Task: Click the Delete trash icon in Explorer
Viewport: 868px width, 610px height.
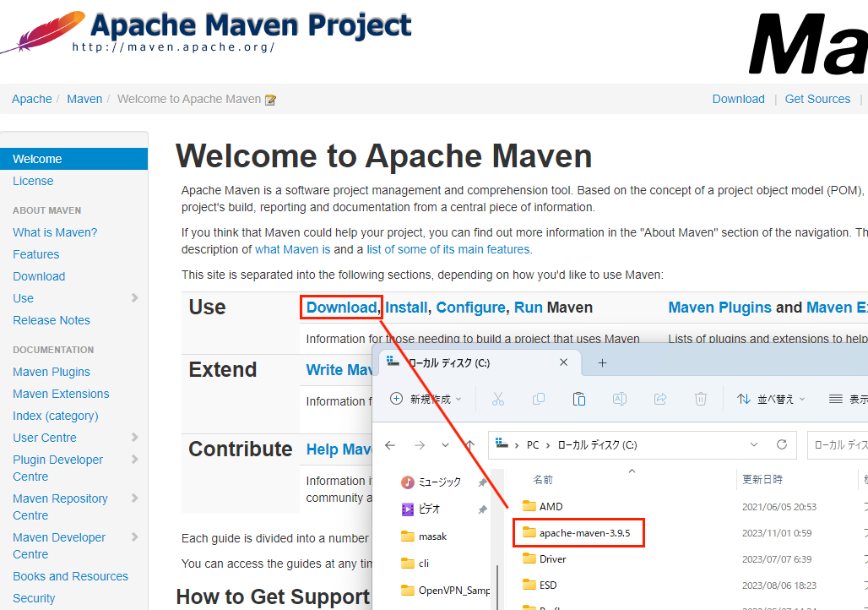Action: pyautogui.click(x=700, y=399)
